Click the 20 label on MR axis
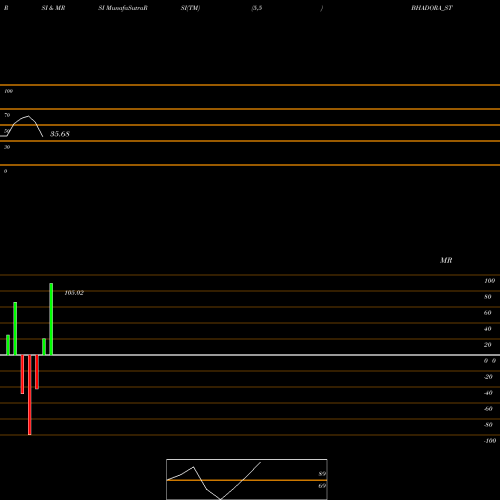This screenshot has width=500, height=500. (488, 345)
